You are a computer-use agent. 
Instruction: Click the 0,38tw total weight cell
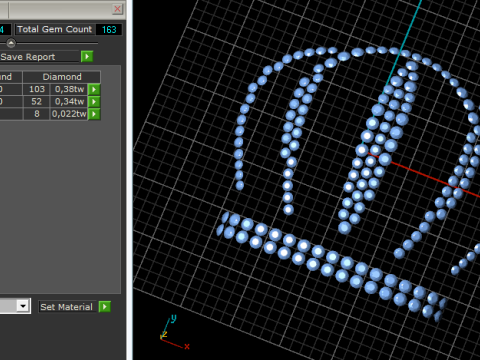(69, 89)
